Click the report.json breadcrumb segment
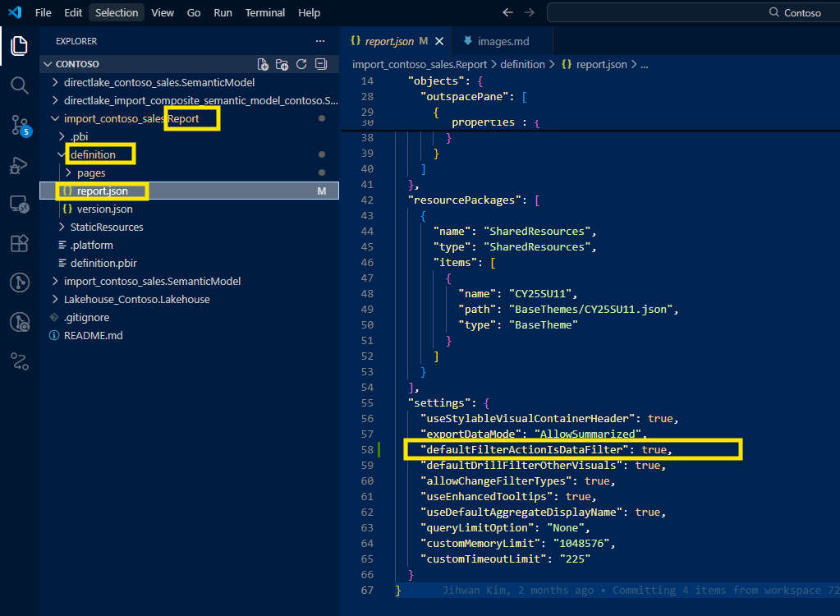 594,65
